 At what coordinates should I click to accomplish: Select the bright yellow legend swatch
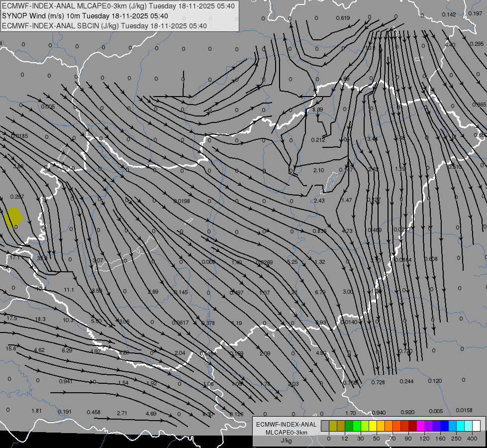[373, 426]
